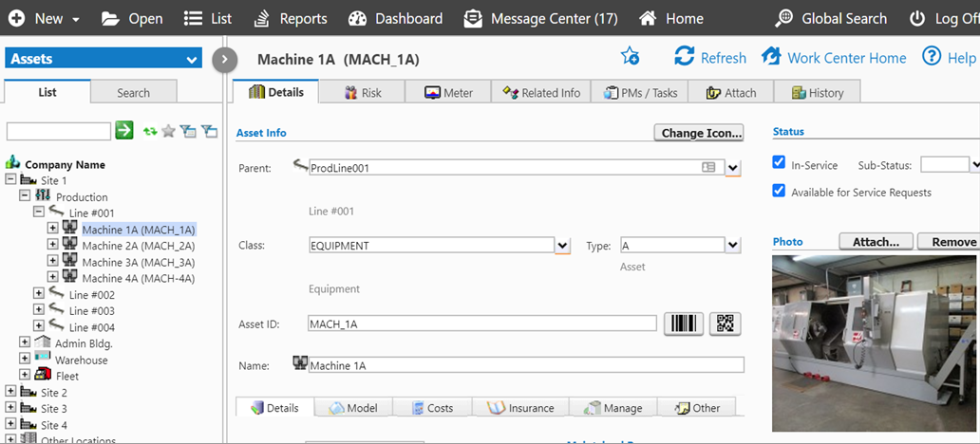980x444 pixels.
Task: Click parent lookup icon in Parent field
Action: 708,168
